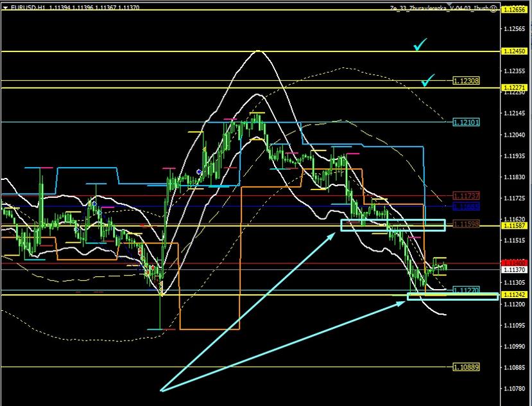Click the 1.12565 price scale value
This screenshot has height=406, width=532.
click(515, 29)
